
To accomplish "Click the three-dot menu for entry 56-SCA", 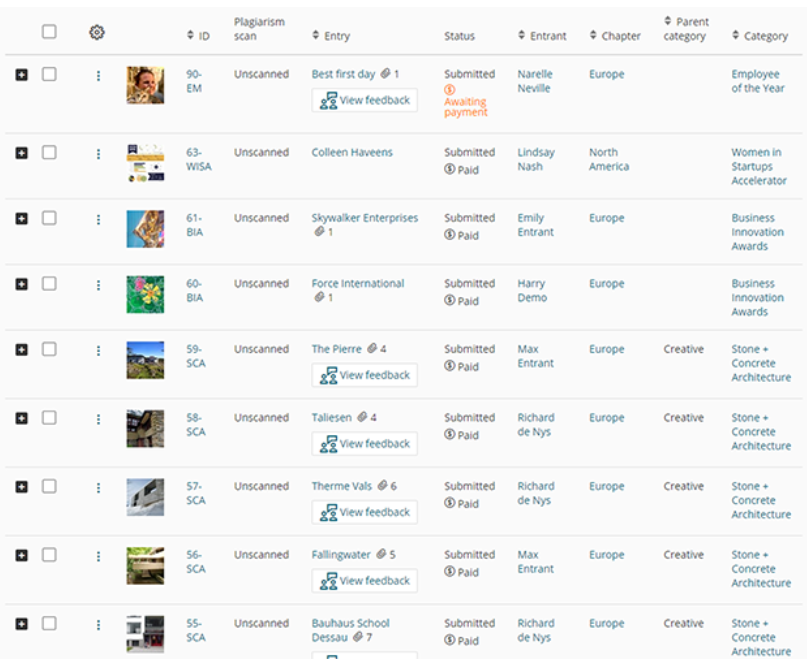I will (x=98, y=556).
